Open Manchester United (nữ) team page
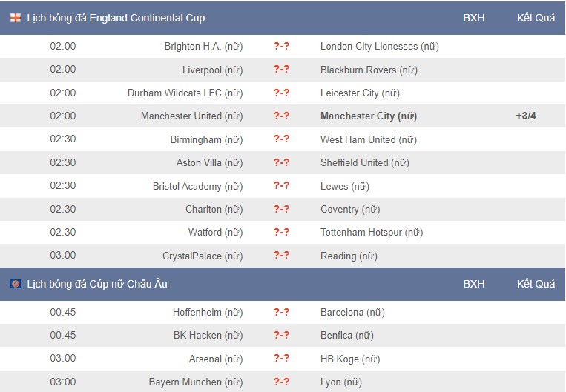The image size is (566, 392). [x=191, y=116]
